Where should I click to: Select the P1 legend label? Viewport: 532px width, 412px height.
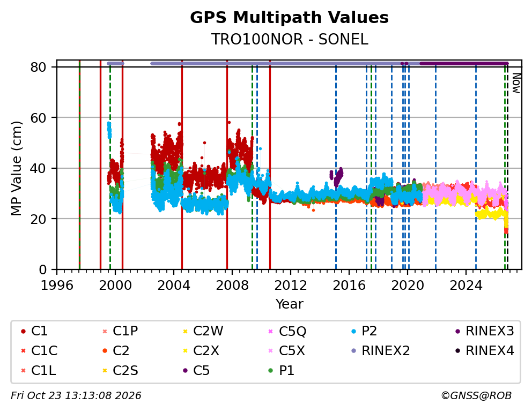click(287, 371)
